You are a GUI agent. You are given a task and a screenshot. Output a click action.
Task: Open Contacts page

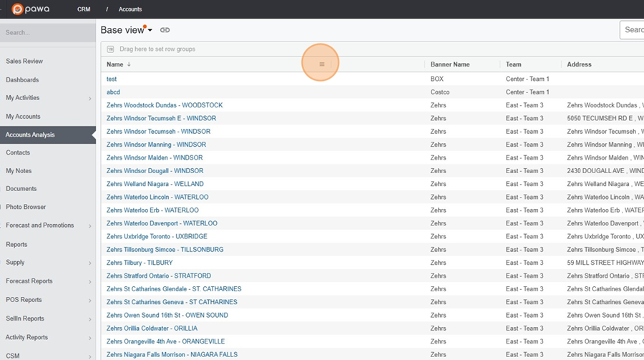pos(18,152)
